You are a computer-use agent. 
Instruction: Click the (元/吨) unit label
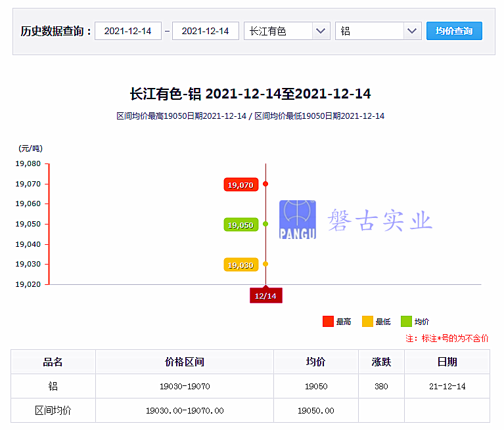tap(30, 148)
